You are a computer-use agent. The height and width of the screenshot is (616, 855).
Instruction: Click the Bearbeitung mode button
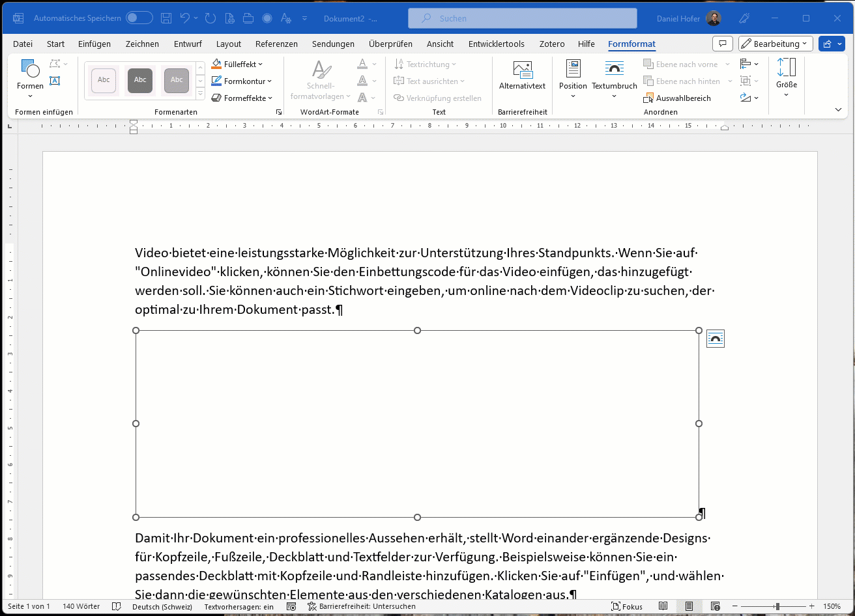(775, 44)
